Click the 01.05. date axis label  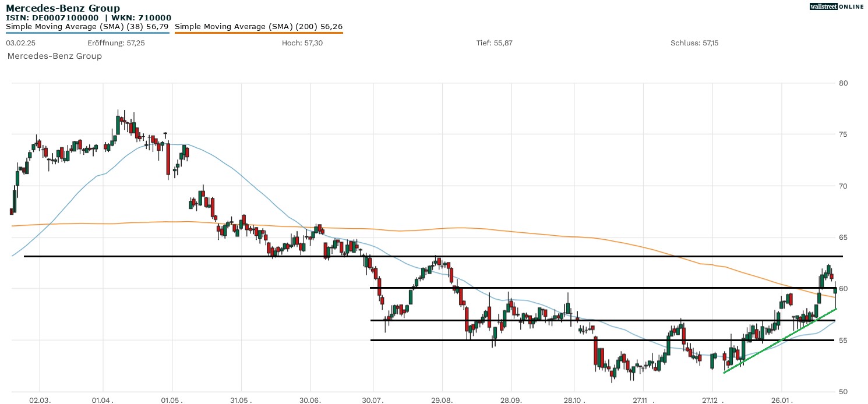tap(172, 400)
